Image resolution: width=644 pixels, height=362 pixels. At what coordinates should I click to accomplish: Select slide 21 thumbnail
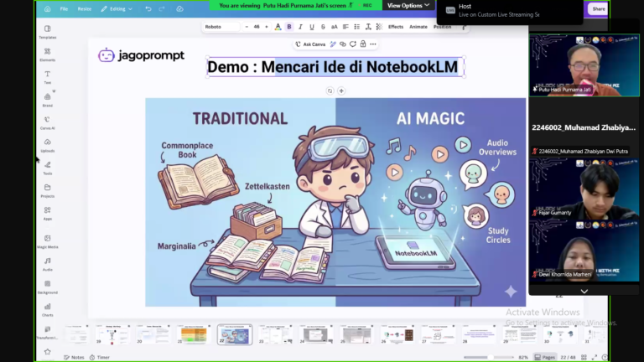click(x=194, y=334)
